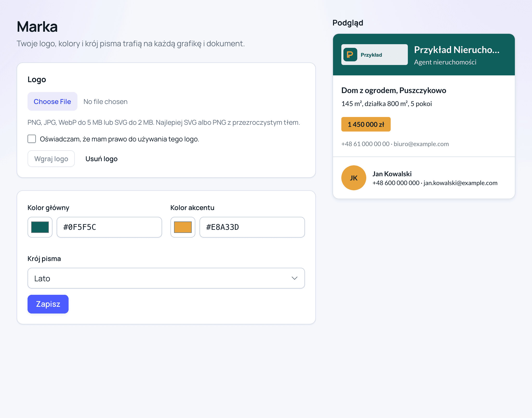Save brand settings with the Zapisz button

pos(48,304)
